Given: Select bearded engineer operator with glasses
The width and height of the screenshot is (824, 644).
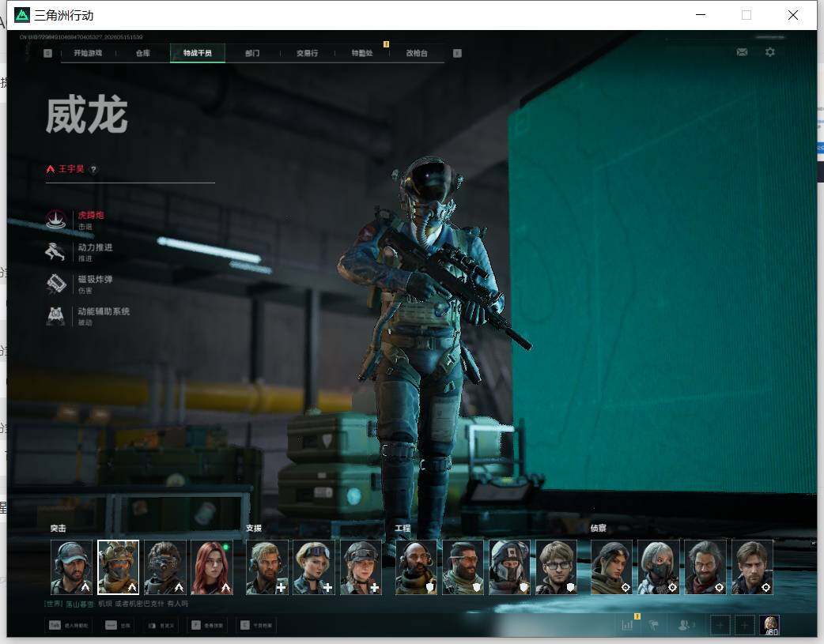Looking at the screenshot, I should [463, 567].
